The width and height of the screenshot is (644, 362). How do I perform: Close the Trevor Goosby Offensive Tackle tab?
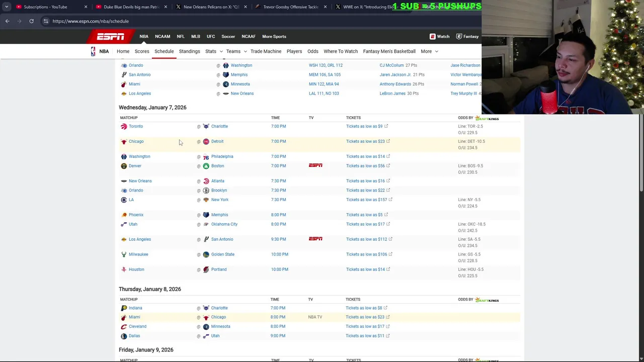click(325, 7)
